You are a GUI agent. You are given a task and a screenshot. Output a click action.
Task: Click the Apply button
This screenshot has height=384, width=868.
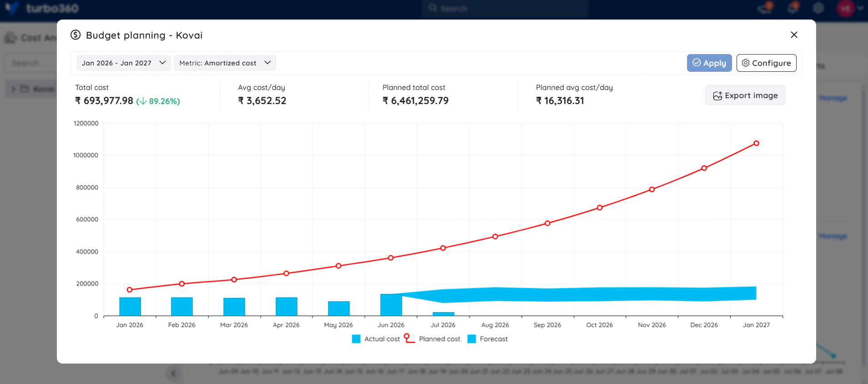709,63
